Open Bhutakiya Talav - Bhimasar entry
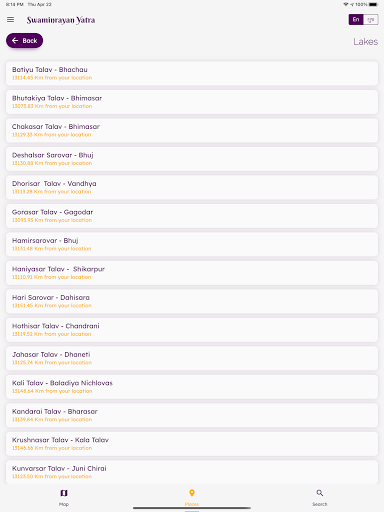 [192, 102]
